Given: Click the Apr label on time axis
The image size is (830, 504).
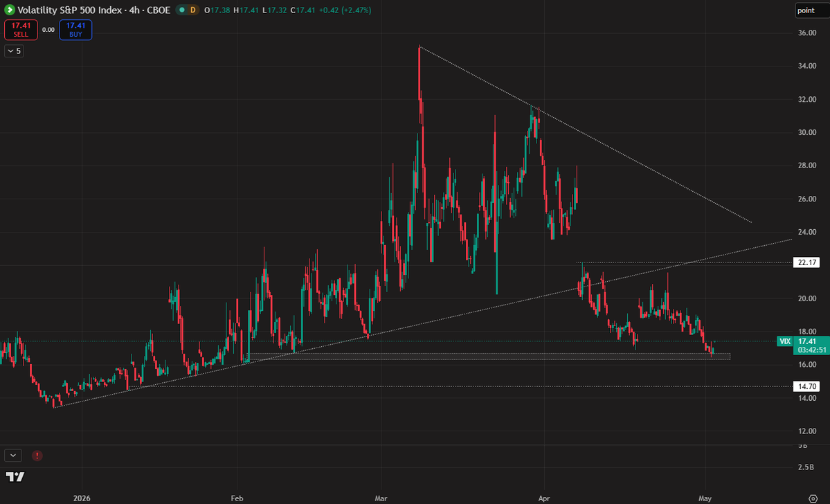Looking at the screenshot, I should [543, 498].
